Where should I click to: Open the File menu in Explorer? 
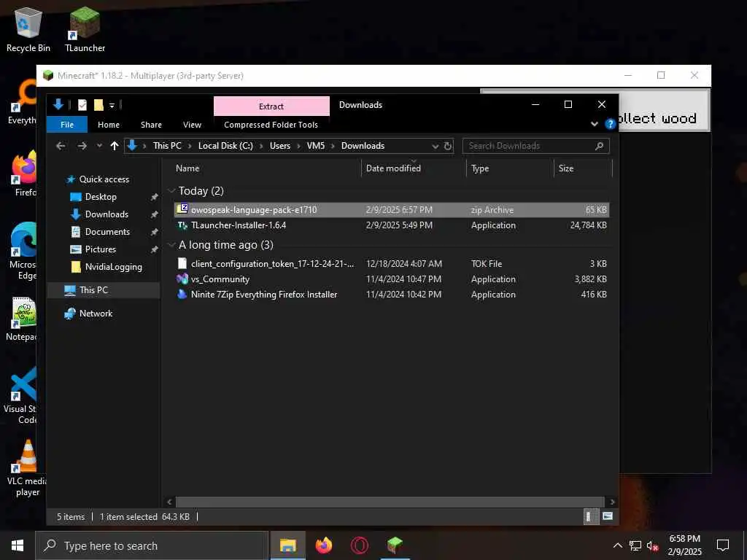(67, 124)
